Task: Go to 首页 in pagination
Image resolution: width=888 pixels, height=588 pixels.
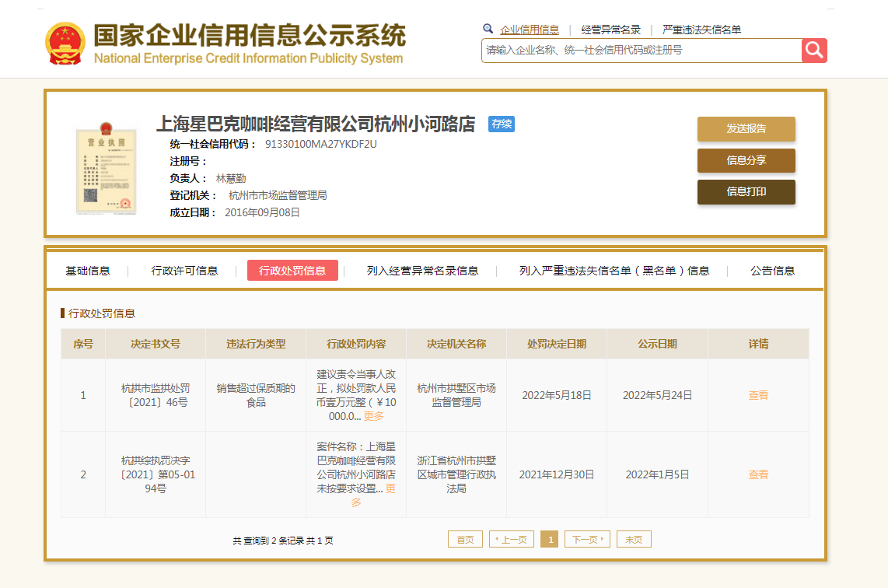Action: pos(466,539)
